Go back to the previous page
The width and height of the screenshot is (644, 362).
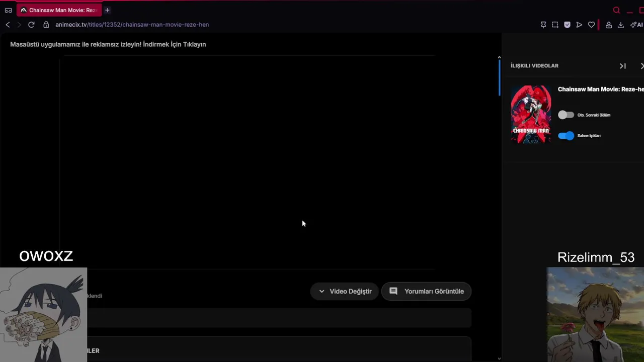(x=8, y=25)
